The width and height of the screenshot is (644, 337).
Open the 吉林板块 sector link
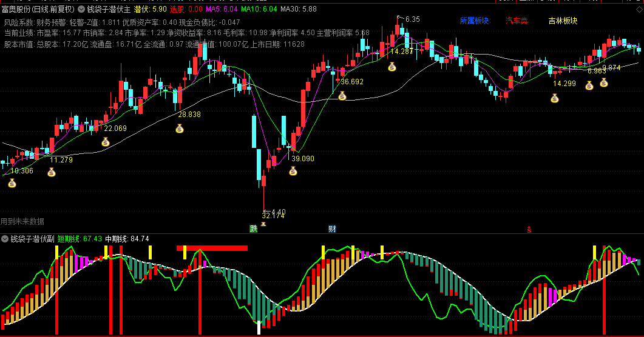tap(563, 21)
